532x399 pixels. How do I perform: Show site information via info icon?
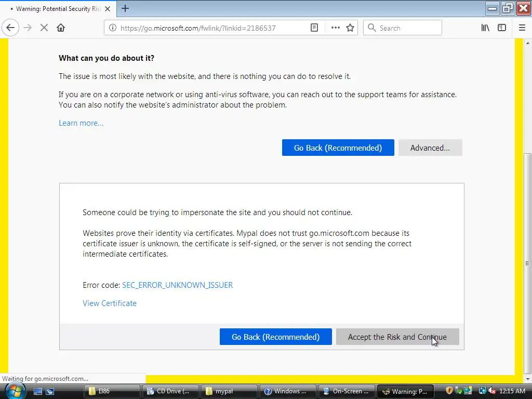pos(113,28)
